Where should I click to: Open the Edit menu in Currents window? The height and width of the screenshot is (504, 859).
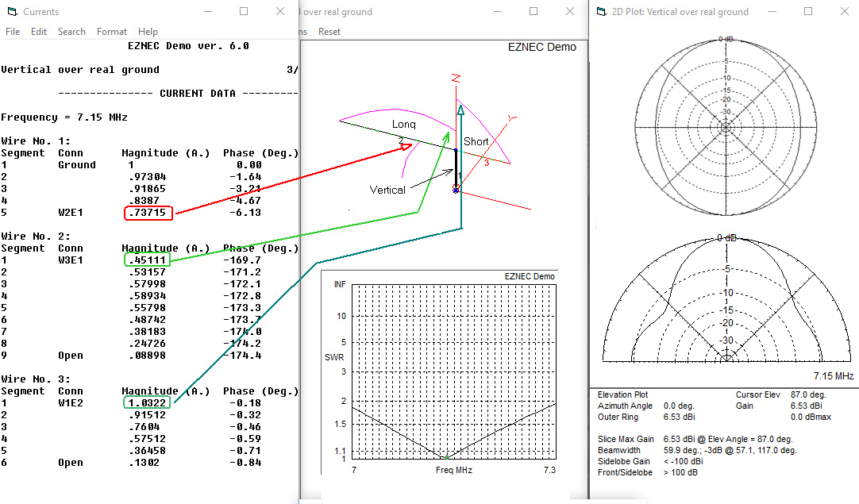[39, 32]
